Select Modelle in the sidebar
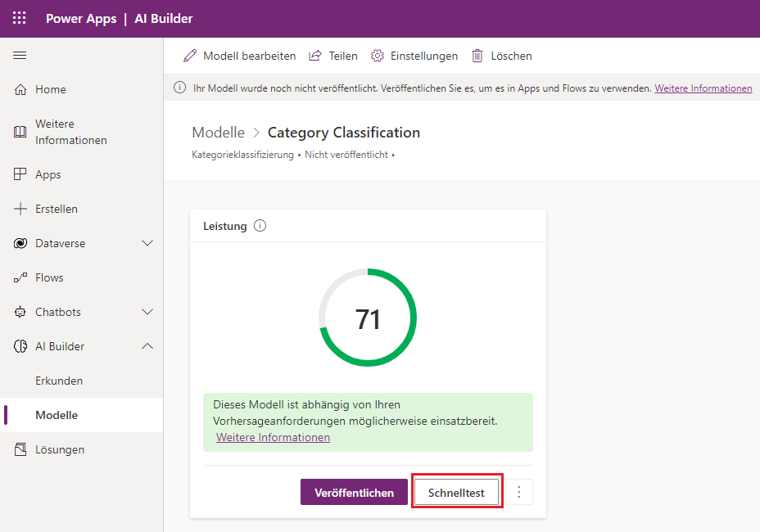Image resolution: width=760 pixels, height=532 pixels. point(57,416)
